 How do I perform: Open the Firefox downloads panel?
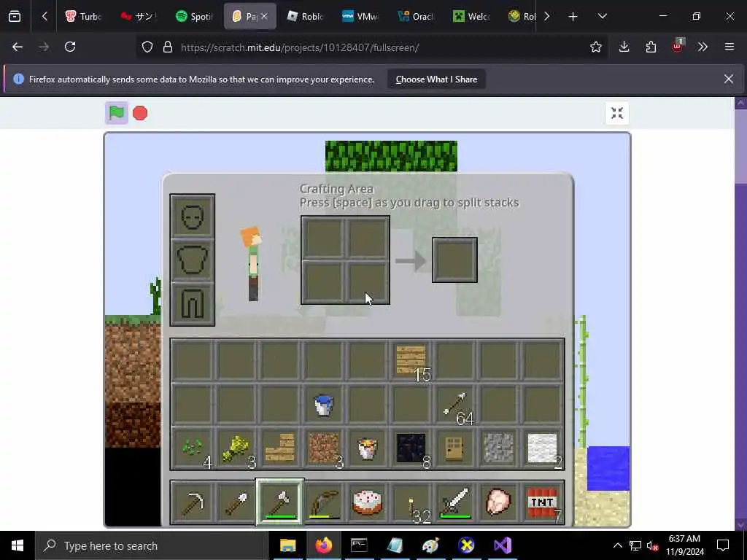(x=624, y=47)
